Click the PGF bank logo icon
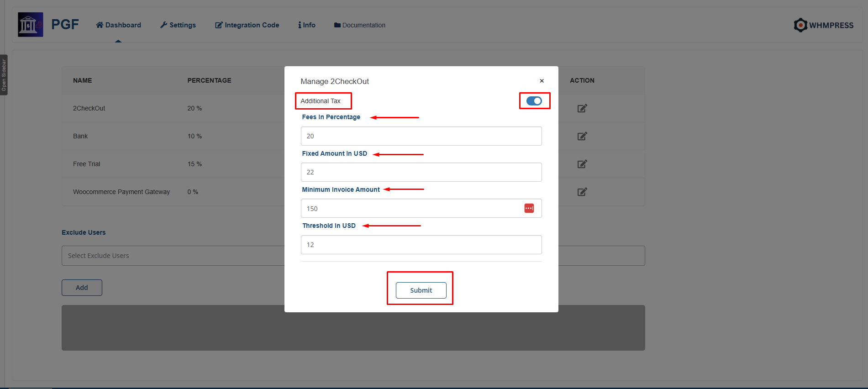 click(30, 25)
